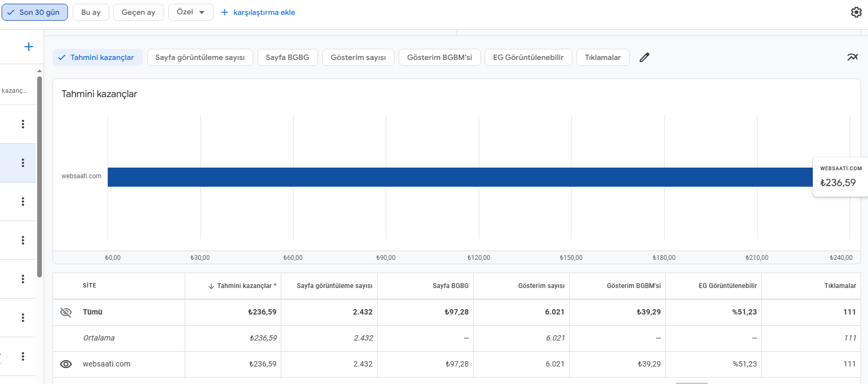Select EG Görüntülenebilir metric chip
Image resolution: width=868 pixels, height=384 pixels.
point(528,57)
